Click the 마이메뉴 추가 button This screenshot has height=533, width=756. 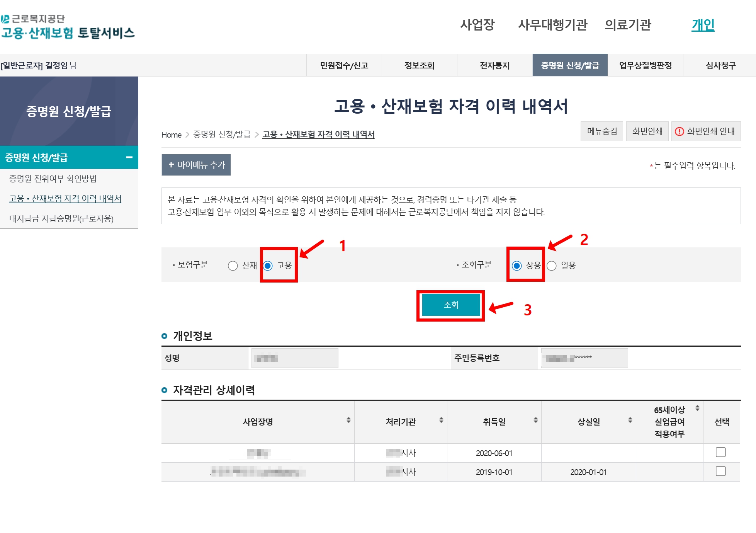coord(196,165)
